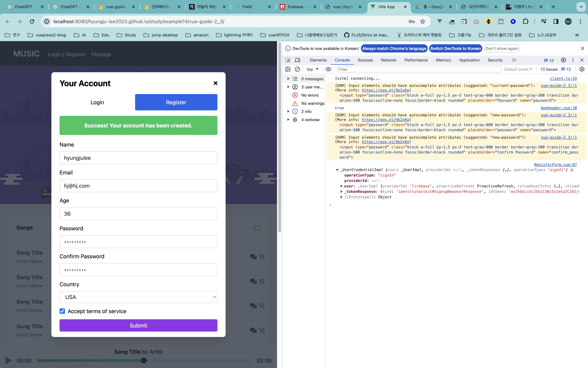Click the green headphones icon in Songs
Viewport: 588px width, 368px height.
[x=257, y=228]
